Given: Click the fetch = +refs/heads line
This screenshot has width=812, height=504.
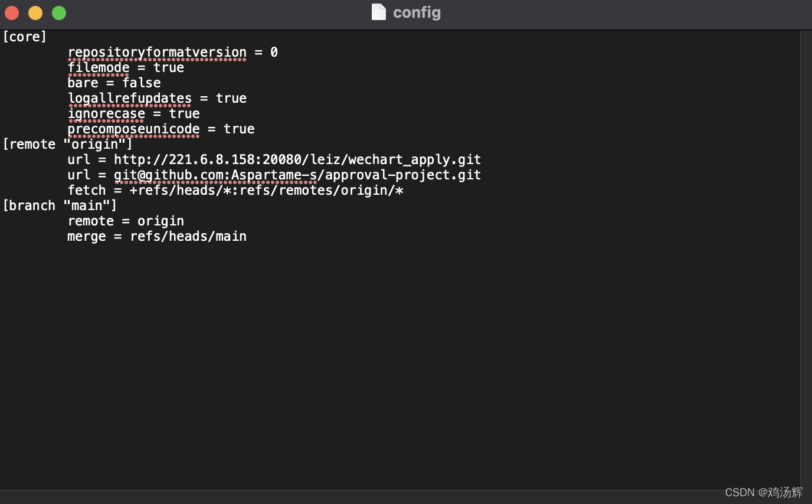Looking at the screenshot, I should point(235,190).
